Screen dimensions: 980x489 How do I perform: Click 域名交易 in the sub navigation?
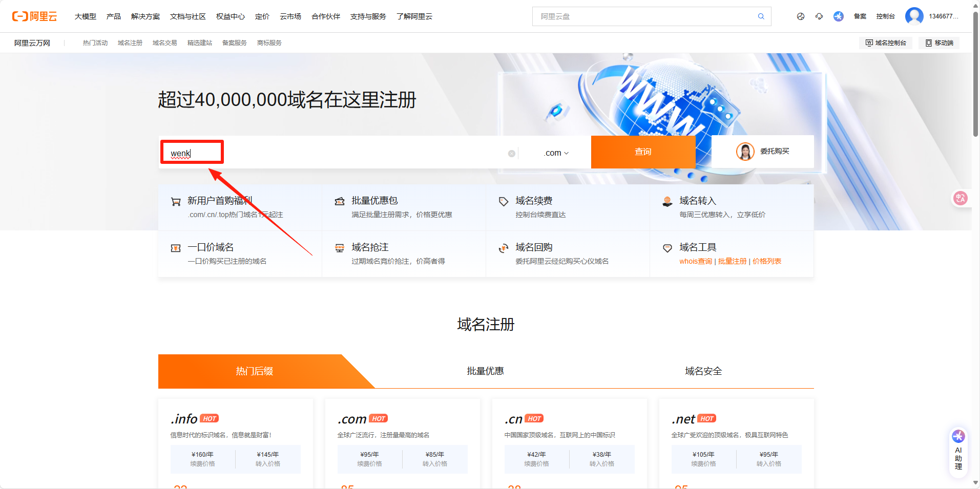pyautogui.click(x=165, y=43)
